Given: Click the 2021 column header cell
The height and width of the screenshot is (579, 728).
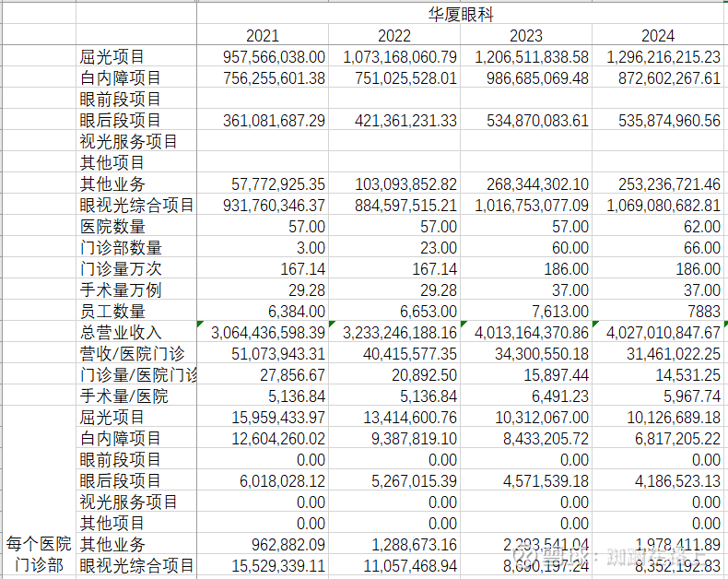Looking at the screenshot, I should (263, 35).
